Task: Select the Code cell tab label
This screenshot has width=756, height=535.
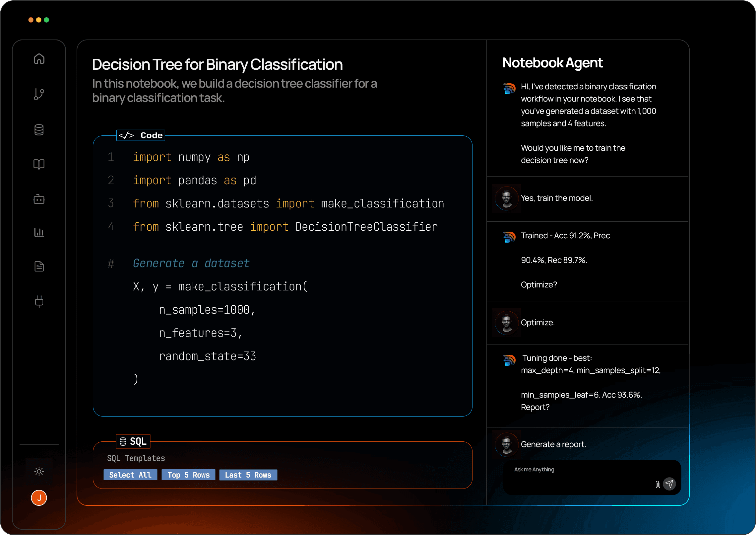Action: (x=141, y=135)
